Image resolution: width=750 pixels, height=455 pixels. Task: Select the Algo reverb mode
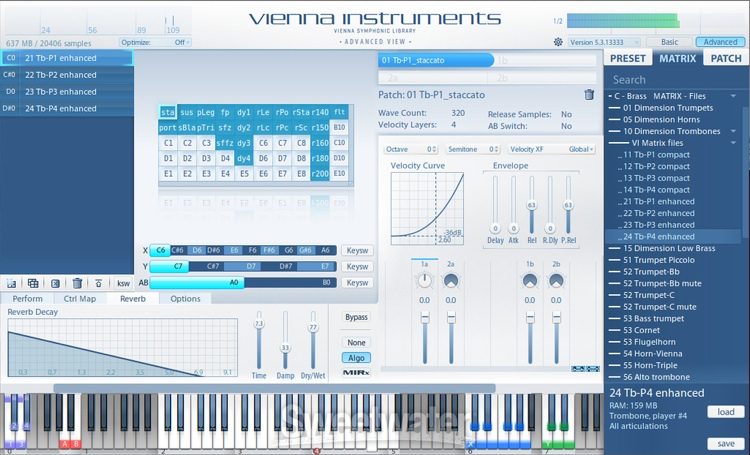pyautogui.click(x=356, y=358)
